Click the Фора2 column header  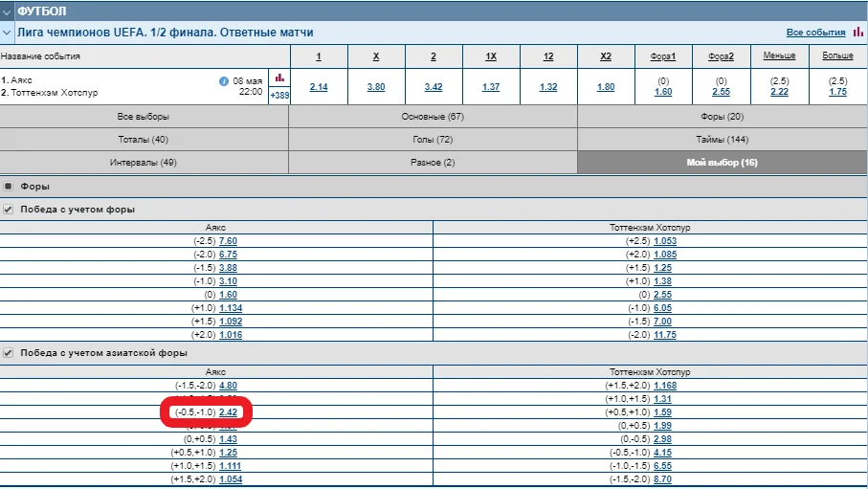pyautogui.click(x=721, y=56)
